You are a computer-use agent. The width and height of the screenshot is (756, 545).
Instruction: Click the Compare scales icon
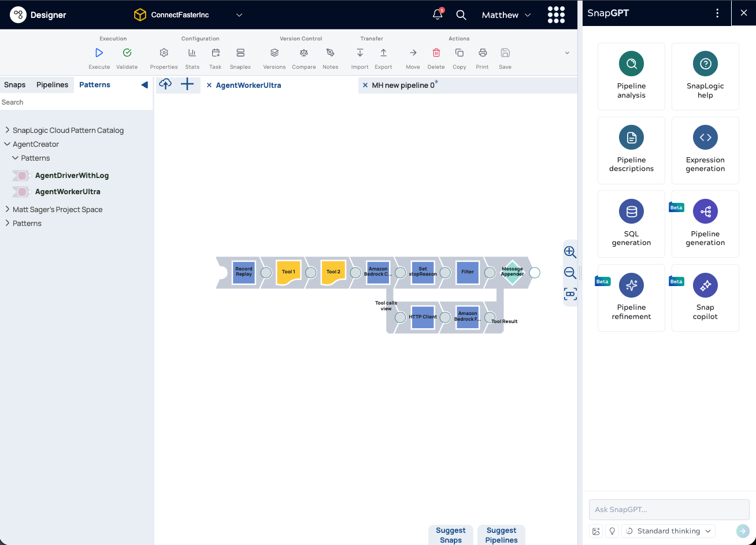(304, 53)
